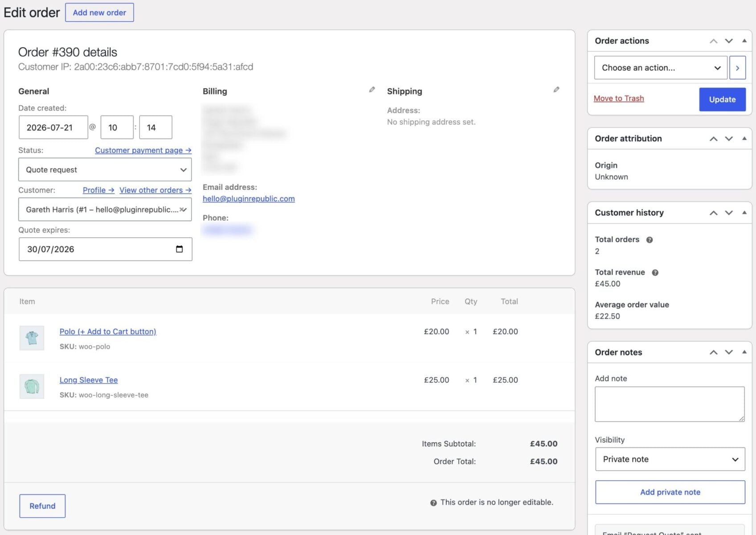Focus hour field showing 10
The image size is (756, 535).
[117, 128]
